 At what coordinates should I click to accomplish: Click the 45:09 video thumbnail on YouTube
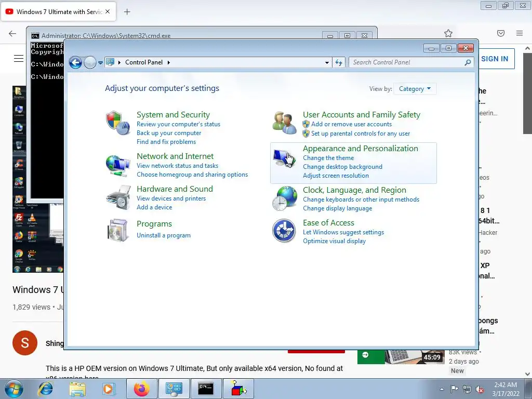tap(401, 356)
